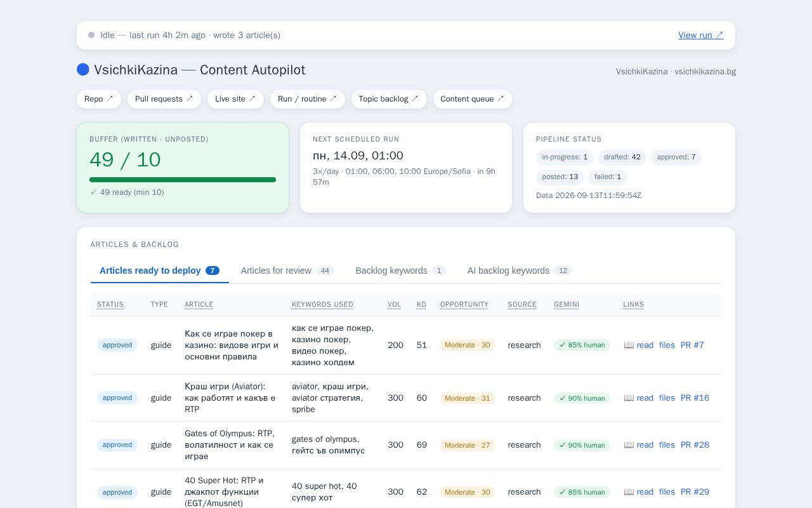Click 90% human badge in Aviator row

click(x=582, y=398)
